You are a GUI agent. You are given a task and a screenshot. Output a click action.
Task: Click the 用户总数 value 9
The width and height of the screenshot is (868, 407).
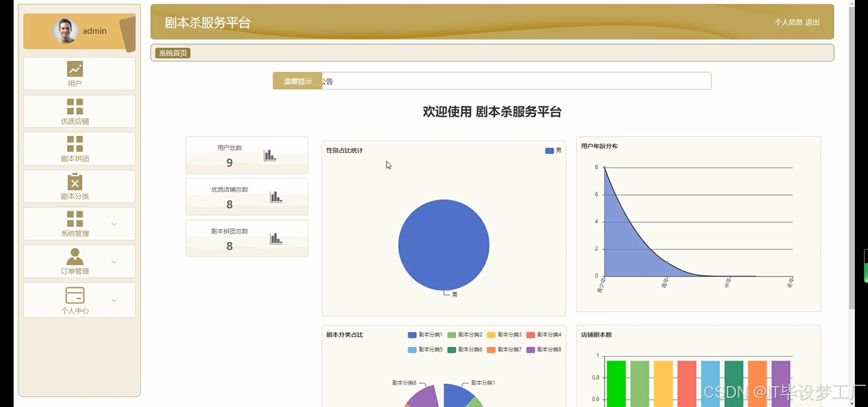coord(229,163)
